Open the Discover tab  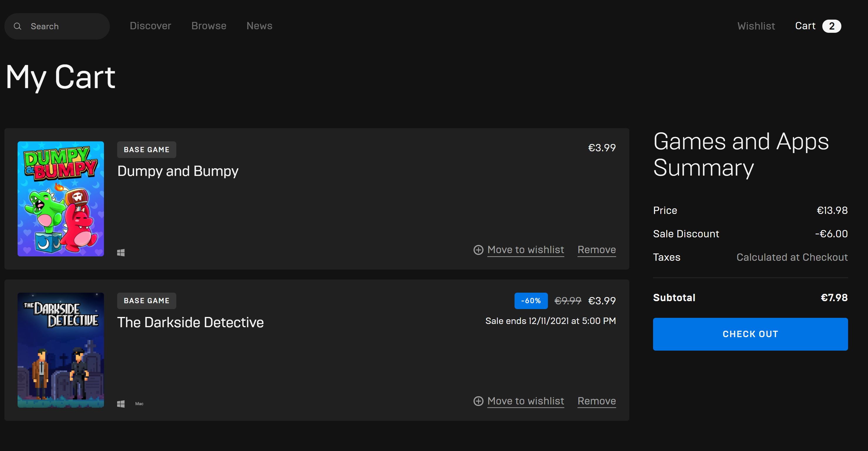coord(150,26)
